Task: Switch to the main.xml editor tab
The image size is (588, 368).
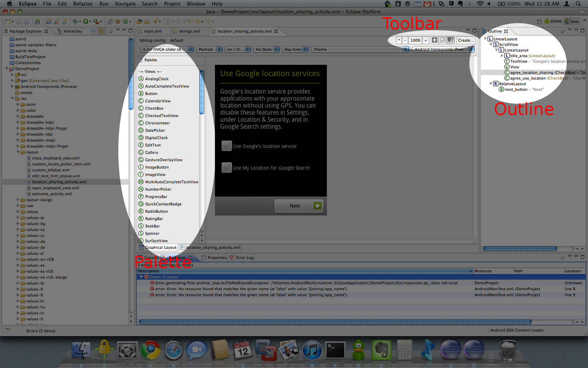Action: coord(153,31)
